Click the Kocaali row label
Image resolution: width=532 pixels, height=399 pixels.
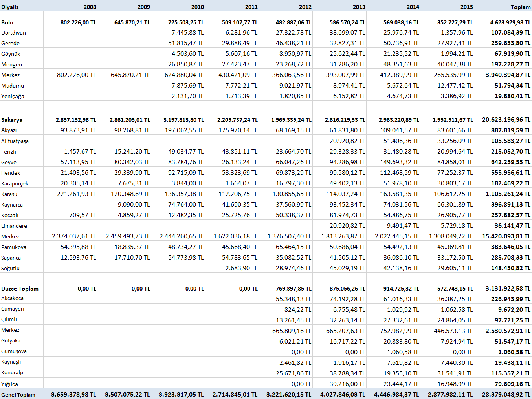[x=10, y=215]
